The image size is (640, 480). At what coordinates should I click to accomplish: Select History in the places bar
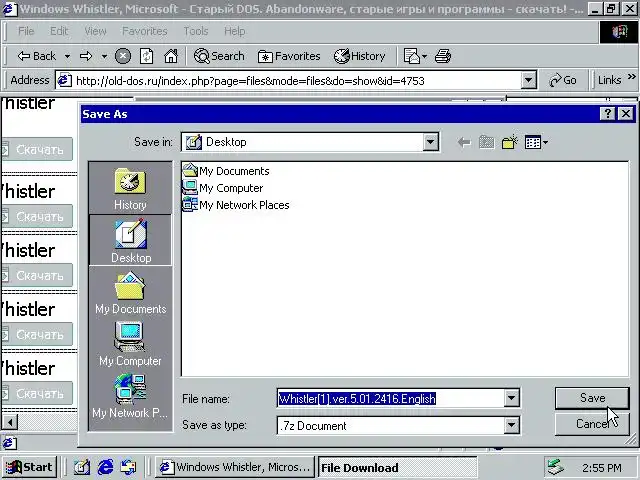(130, 189)
